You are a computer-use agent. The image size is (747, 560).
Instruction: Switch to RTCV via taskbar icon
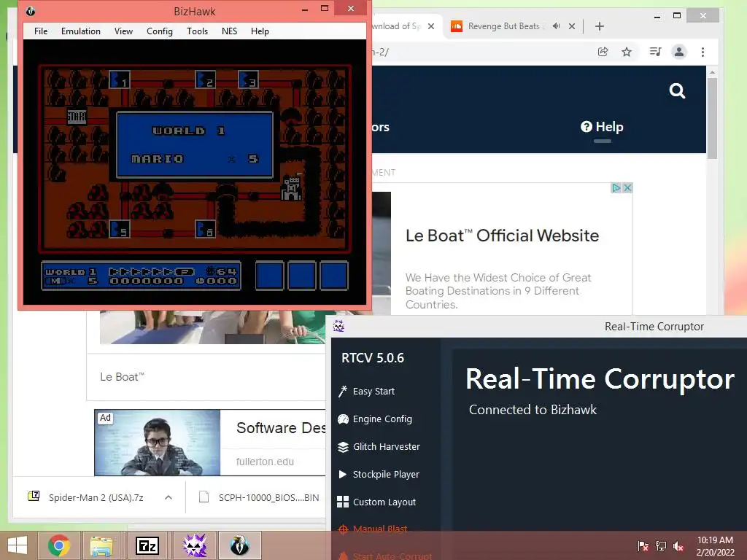click(194, 545)
